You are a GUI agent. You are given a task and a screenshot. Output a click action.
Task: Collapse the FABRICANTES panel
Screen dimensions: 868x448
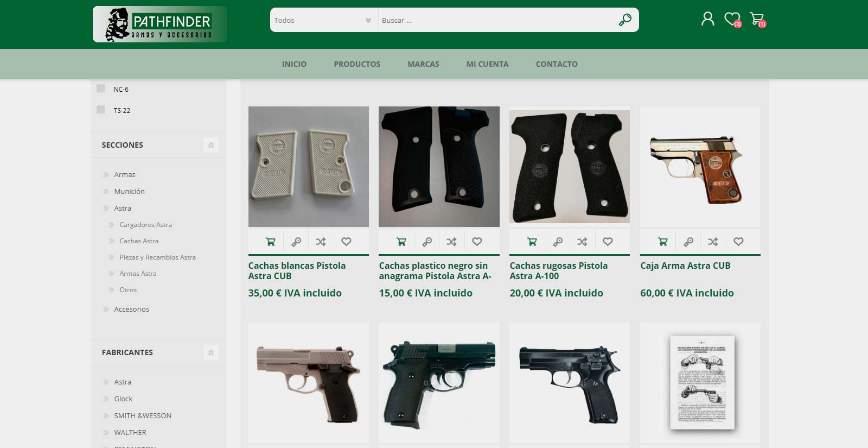211,352
